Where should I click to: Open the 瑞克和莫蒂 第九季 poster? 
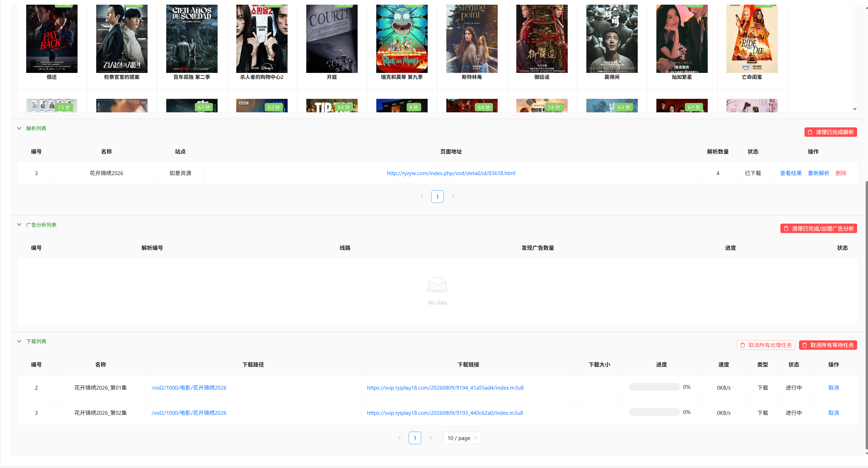[x=402, y=39]
